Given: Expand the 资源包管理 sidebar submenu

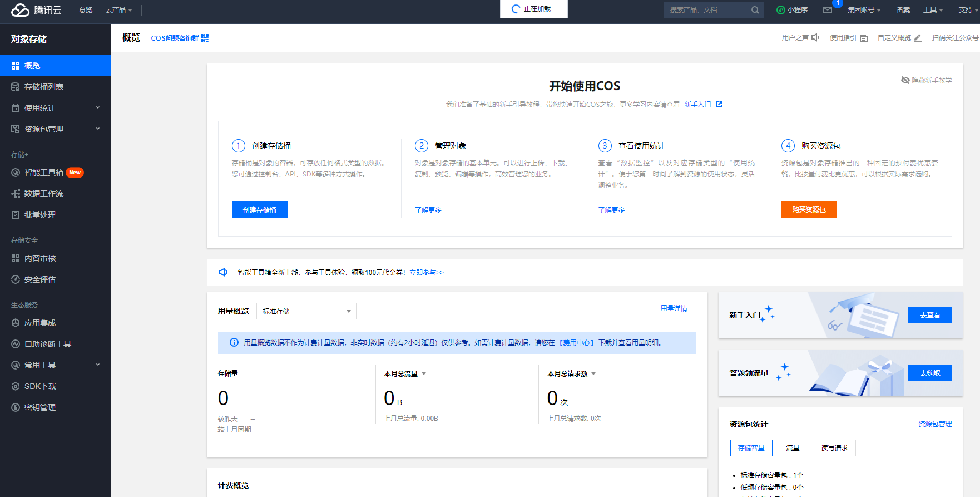Looking at the screenshot, I should pos(98,129).
